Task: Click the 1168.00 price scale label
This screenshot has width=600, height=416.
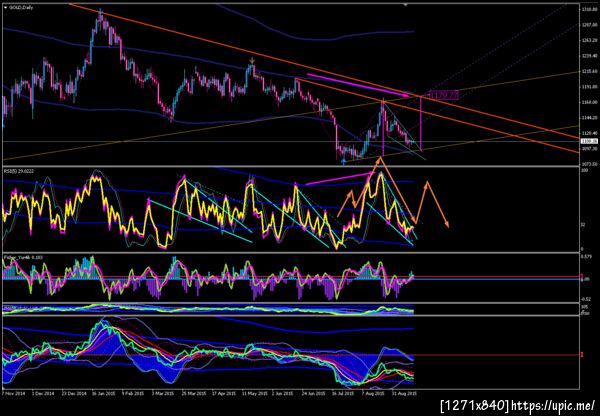Action: [591, 102]
